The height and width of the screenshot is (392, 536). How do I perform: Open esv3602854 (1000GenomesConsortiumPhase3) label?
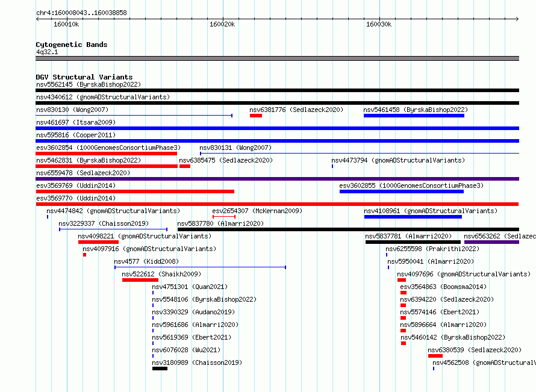(x=108, y=148)
